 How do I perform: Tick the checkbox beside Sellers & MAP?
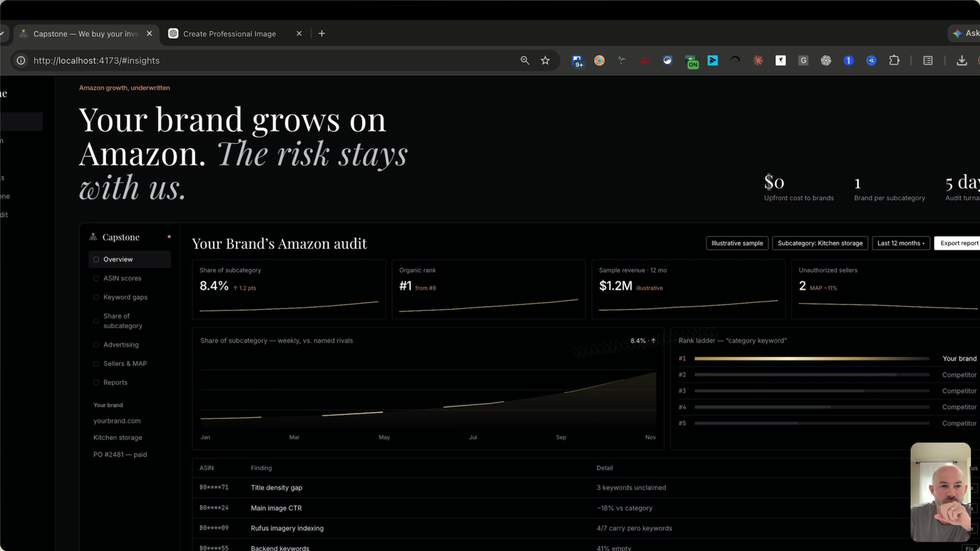coord(96,364)
